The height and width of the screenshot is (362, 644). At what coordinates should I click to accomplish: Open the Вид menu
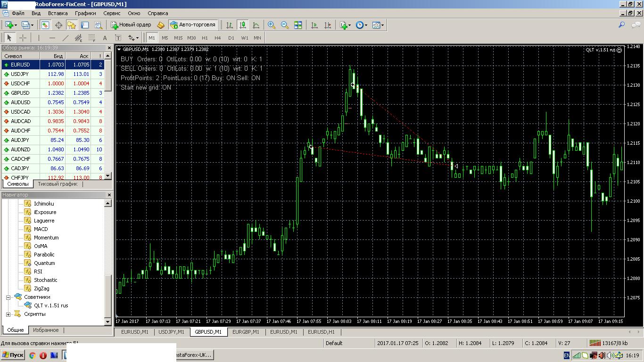click(x=36, y=13)
